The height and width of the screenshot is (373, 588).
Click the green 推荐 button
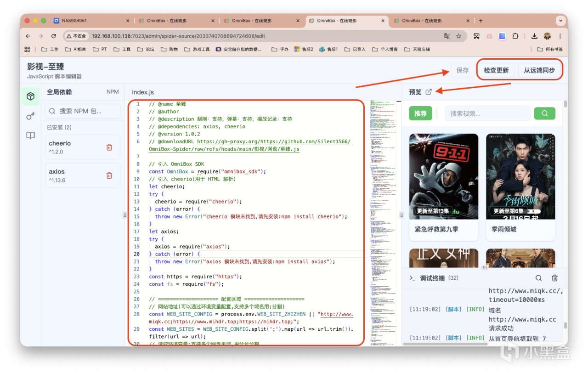pyautogui.click(x=420, y=113)
